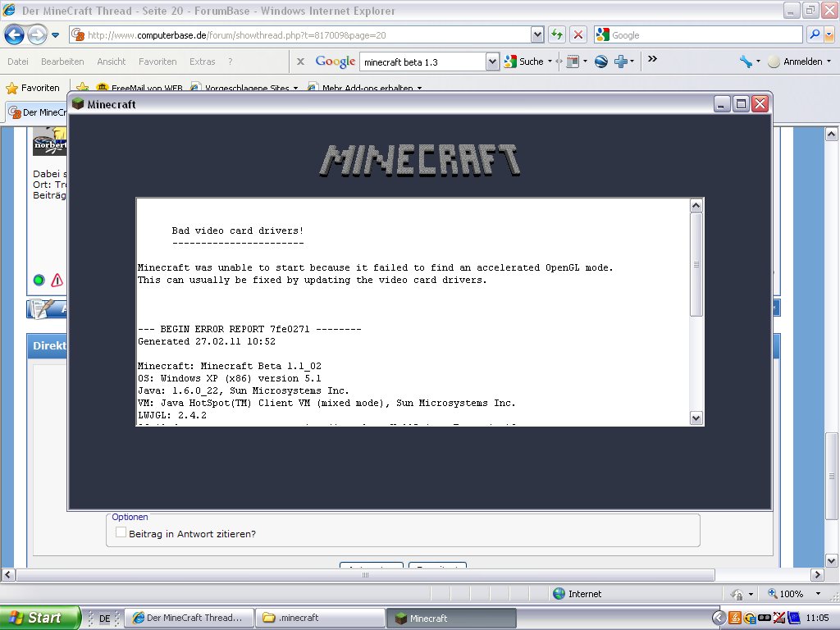Open the zoom level dropdown arrow
Image resolution: width=840 pixels, height=630 pixels.
tap(818, 594)
